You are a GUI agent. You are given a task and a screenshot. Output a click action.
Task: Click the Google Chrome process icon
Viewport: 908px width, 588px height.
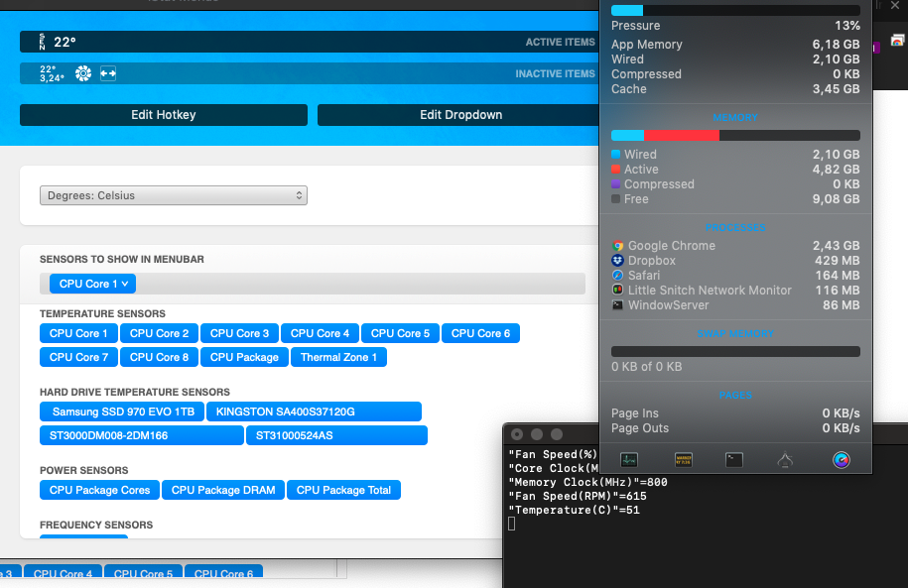pos(618,246)
